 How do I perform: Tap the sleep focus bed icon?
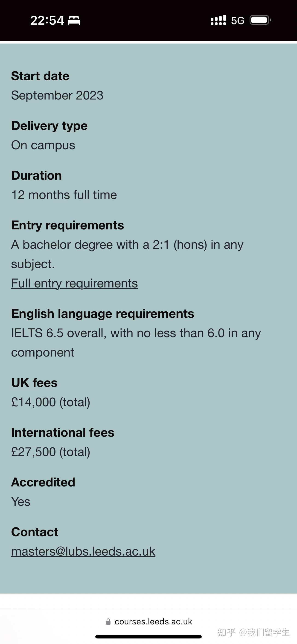tap(74, 20)
